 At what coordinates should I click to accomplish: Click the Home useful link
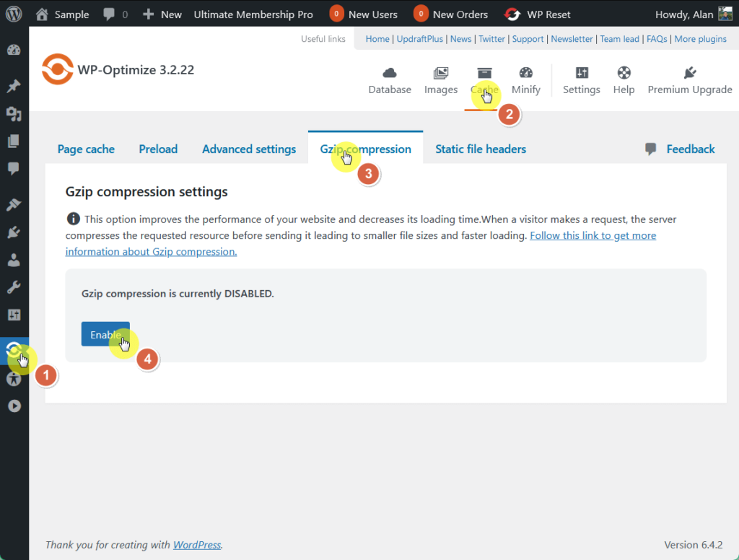pyautogui.click(x=377, y=39)
